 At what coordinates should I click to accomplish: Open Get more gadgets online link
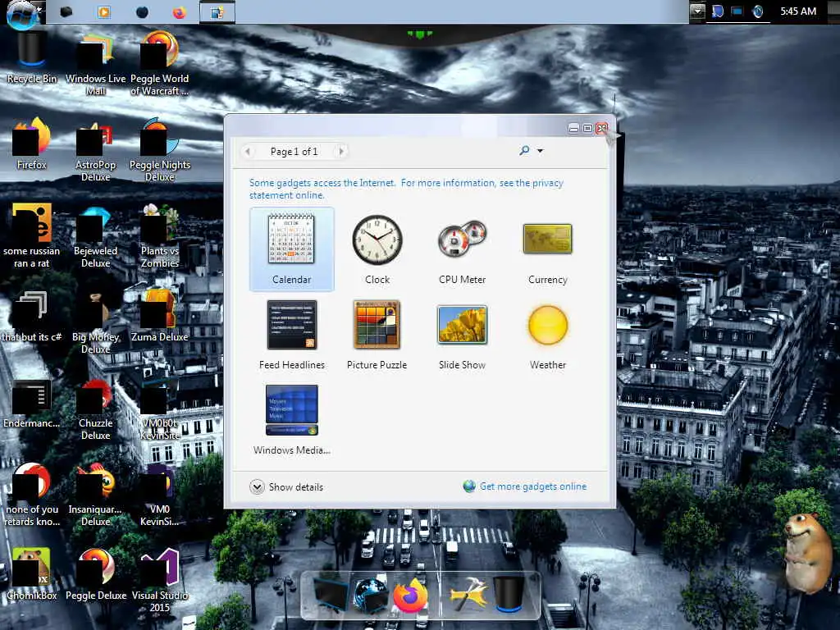click(525, 486)
